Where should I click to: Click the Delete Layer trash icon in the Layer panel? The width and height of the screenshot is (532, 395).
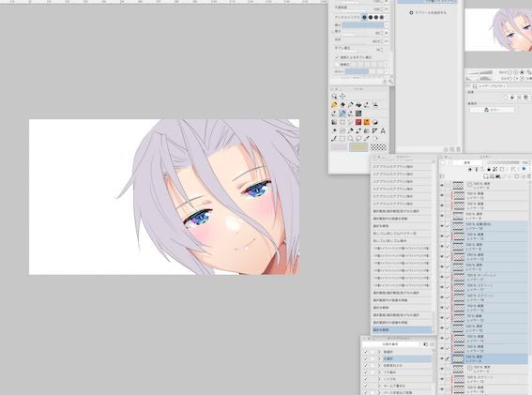[x=529, y=176]
